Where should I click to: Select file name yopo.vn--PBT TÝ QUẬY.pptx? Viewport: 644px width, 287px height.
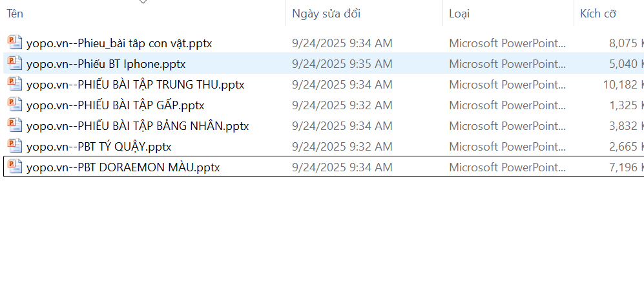(99, 147)
